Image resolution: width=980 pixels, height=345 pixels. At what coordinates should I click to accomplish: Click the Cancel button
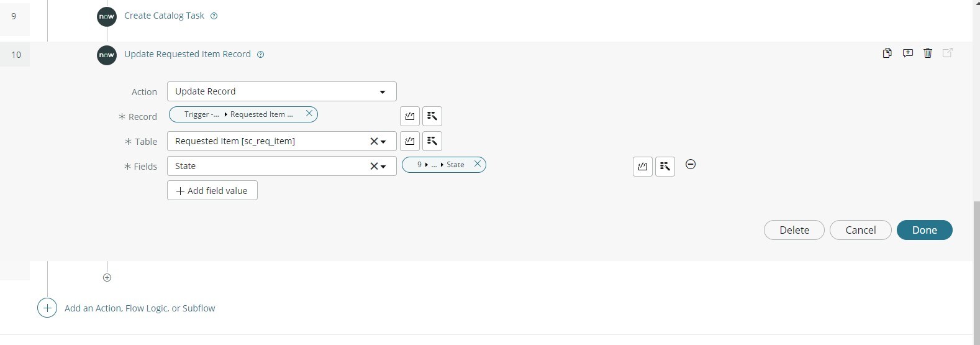860,230
